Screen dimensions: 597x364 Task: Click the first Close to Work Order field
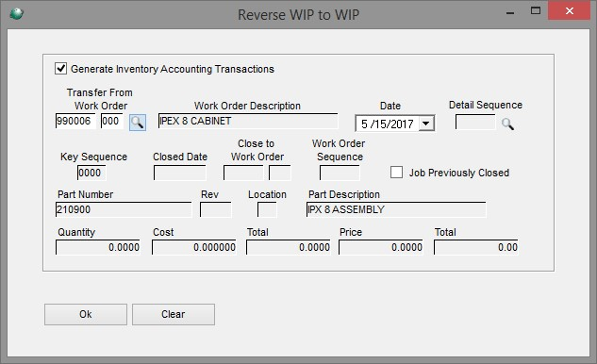click(x=243, y=173)
